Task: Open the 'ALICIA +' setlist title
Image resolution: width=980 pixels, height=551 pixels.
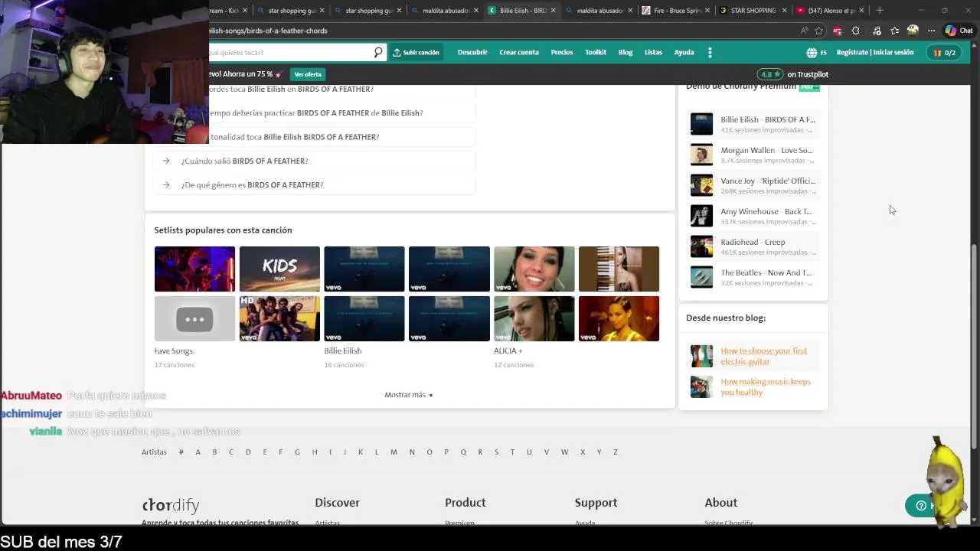Action: (508, 350)
